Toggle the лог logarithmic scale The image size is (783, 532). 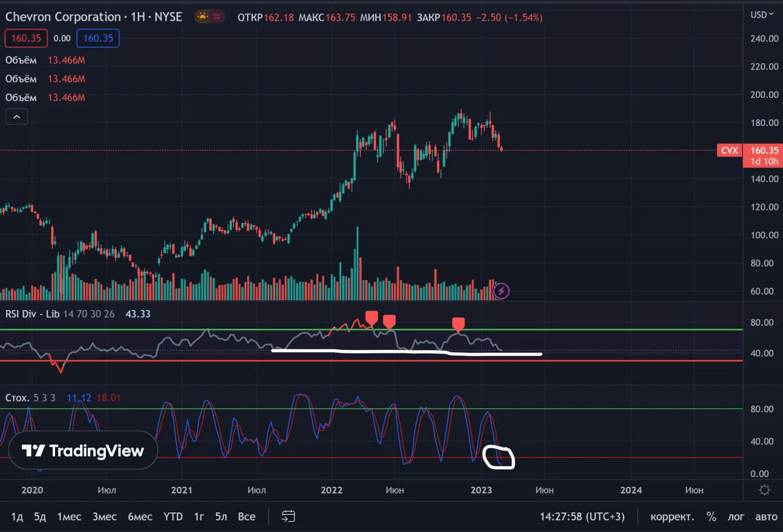pyautogui.click(x=736, y=517)
